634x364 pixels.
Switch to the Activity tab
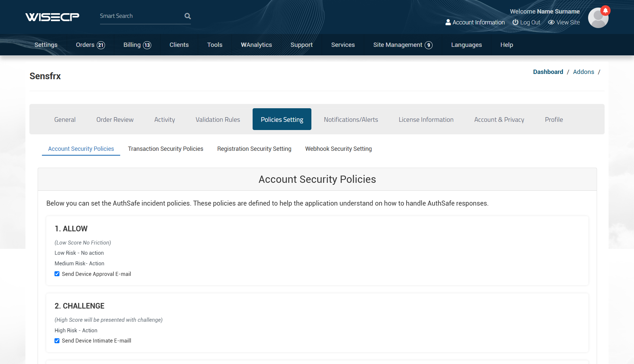click(x=164, y=119)
